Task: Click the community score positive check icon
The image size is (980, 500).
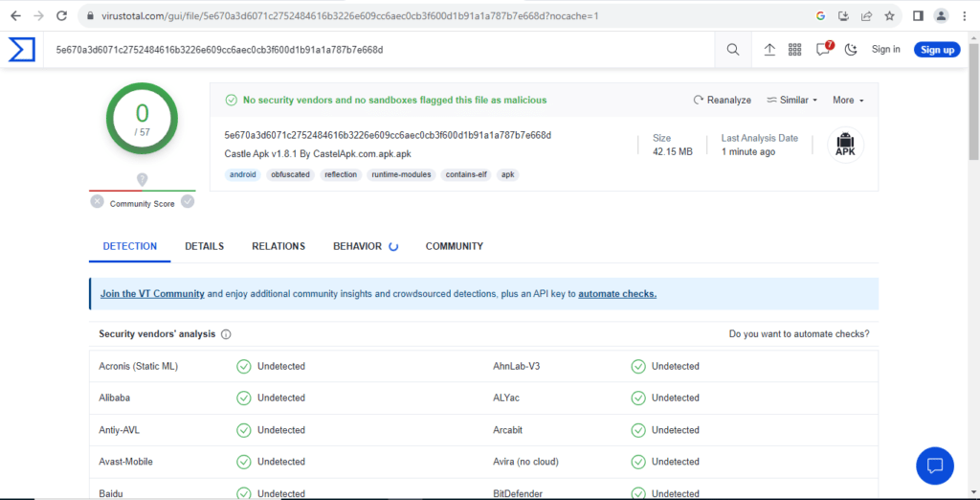Action: point(188,201)
